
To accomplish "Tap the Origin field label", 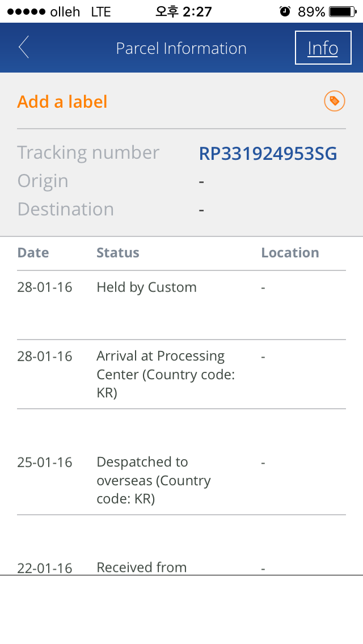I will (x=43, y=181).
